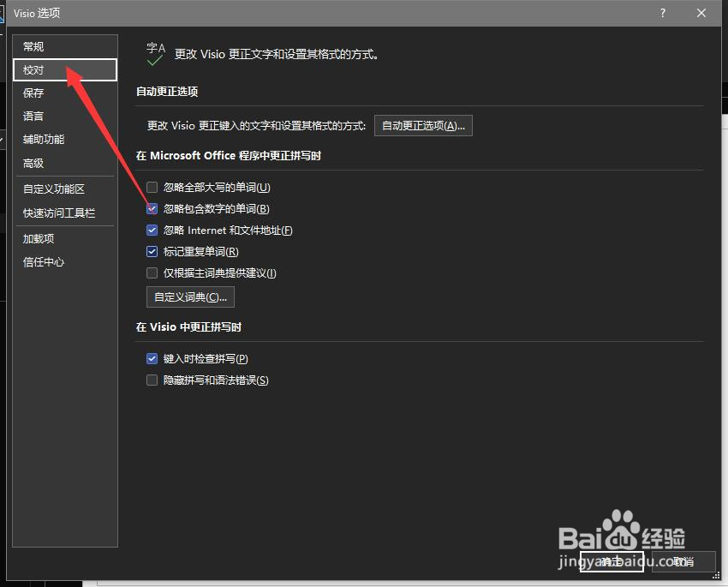Screen dimensions: 728x587
Task: Click the 取消 button
Action: pyautogui.click(x=683, y=561)
